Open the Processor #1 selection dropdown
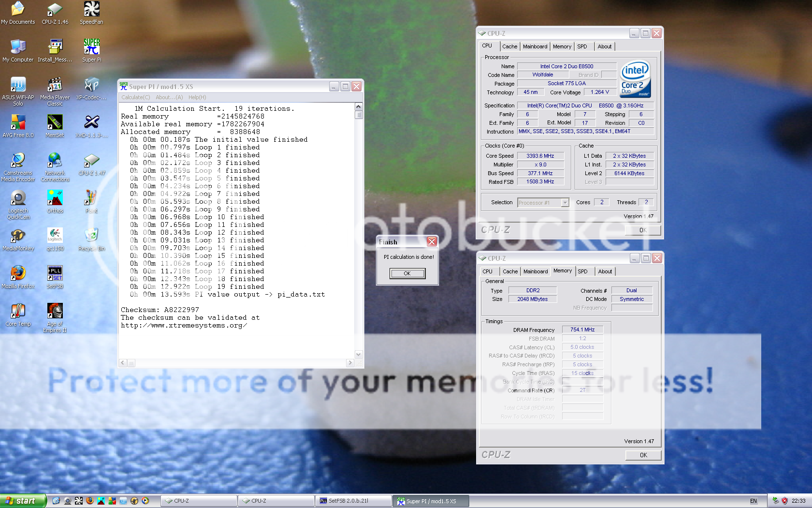Screen dimensions: 812x508 click(x=543, y=203)
